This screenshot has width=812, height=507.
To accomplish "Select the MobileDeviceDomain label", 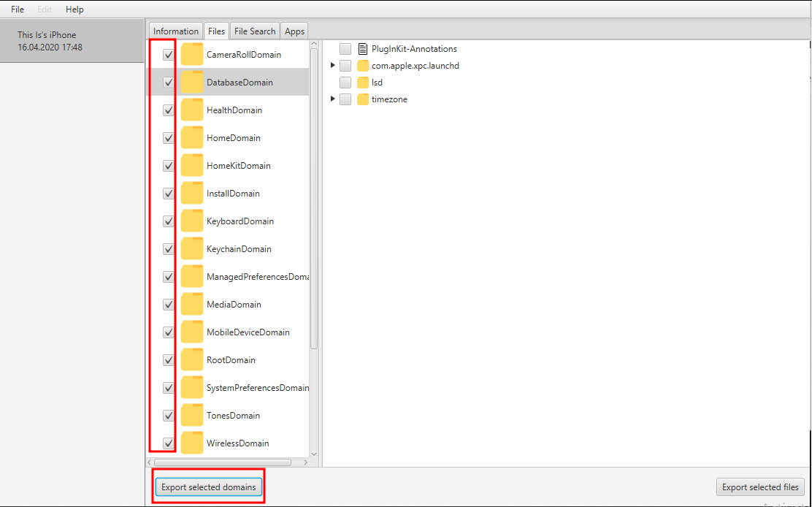I will (x=248, y=332).
